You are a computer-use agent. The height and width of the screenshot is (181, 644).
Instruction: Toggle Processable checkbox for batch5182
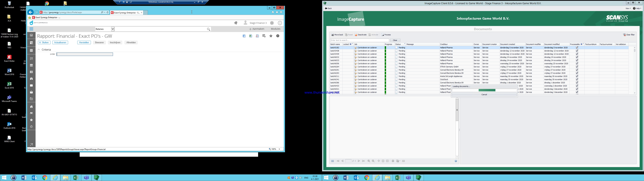(577, 47)
